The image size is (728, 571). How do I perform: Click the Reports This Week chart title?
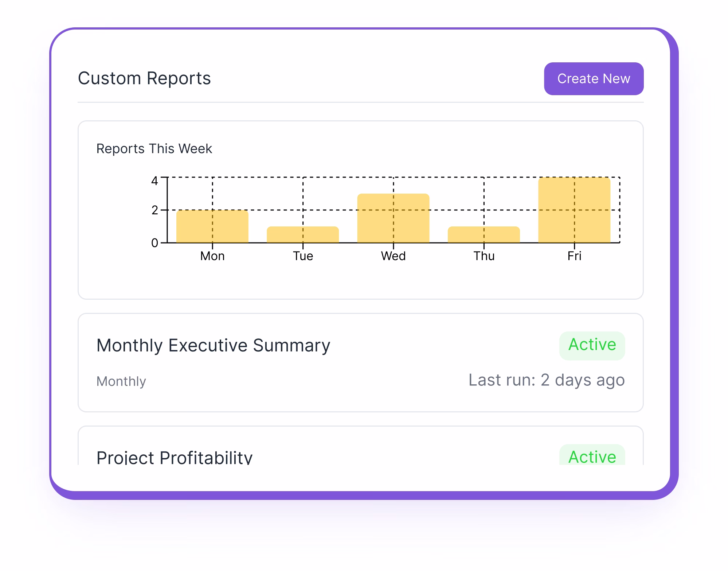point(154,149)
